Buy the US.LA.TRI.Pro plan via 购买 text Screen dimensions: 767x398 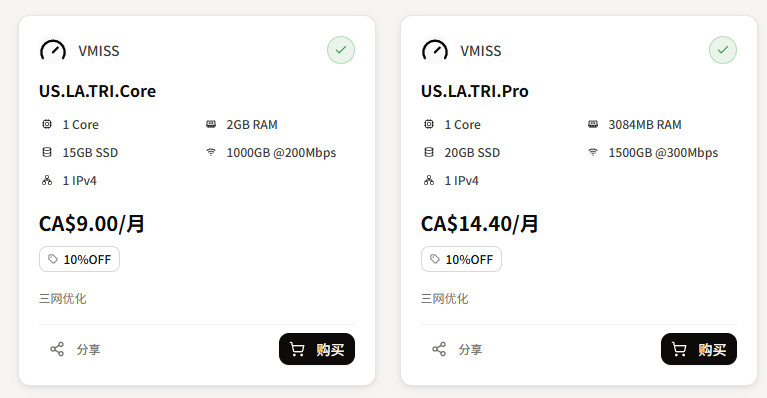[x=712, y=350]
